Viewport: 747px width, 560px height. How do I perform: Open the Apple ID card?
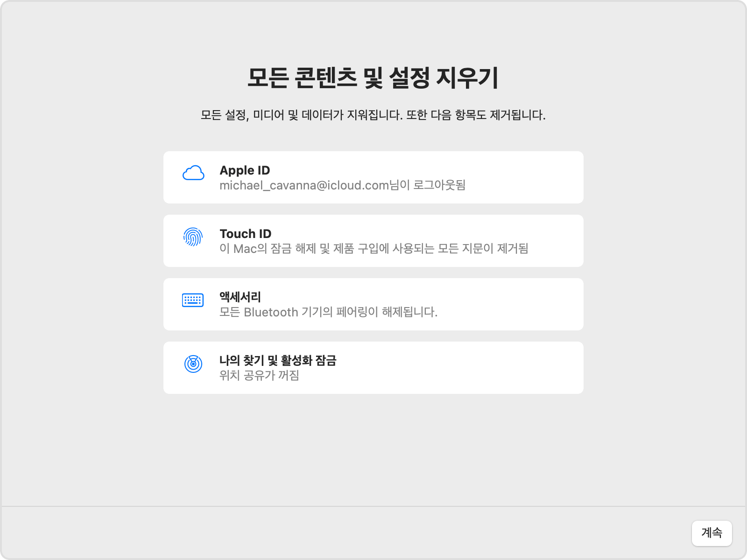[x=373, y=177]
